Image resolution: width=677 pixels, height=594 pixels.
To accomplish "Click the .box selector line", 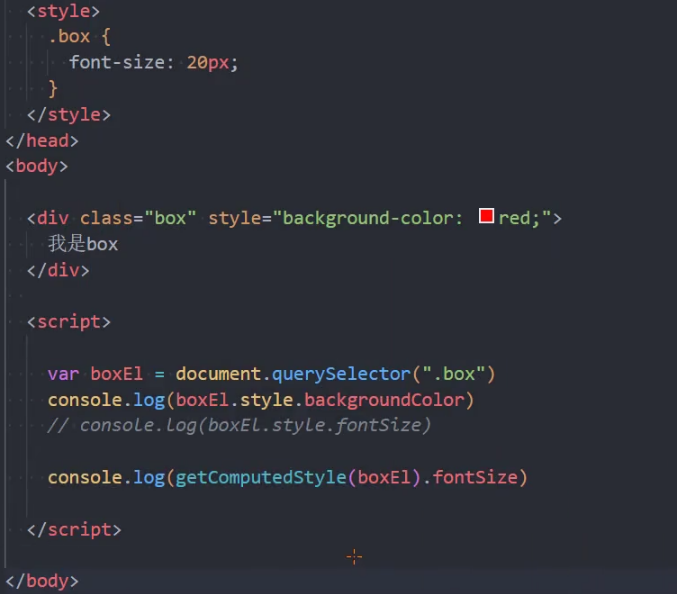I will point(79,37).
